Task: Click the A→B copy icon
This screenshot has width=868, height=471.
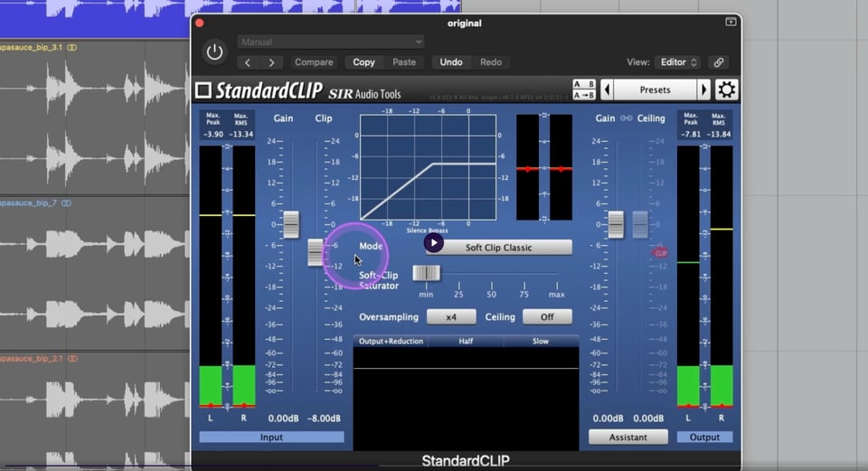Action: 584,95
